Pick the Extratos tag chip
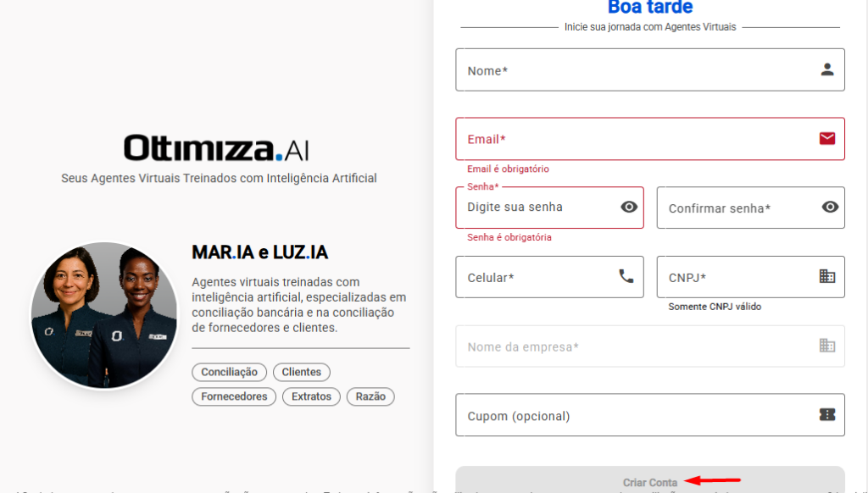Screen dimensions: 868x493 (x=311, y=396)
